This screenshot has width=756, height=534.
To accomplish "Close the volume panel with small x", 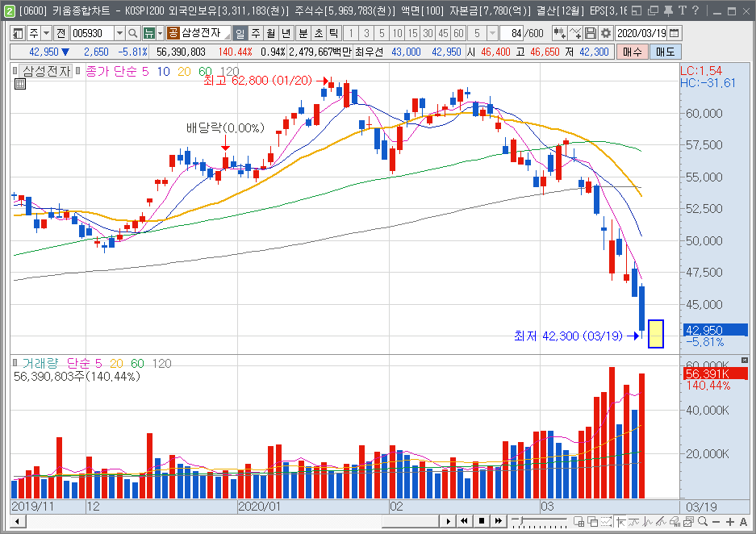I will tap(745, 360).
